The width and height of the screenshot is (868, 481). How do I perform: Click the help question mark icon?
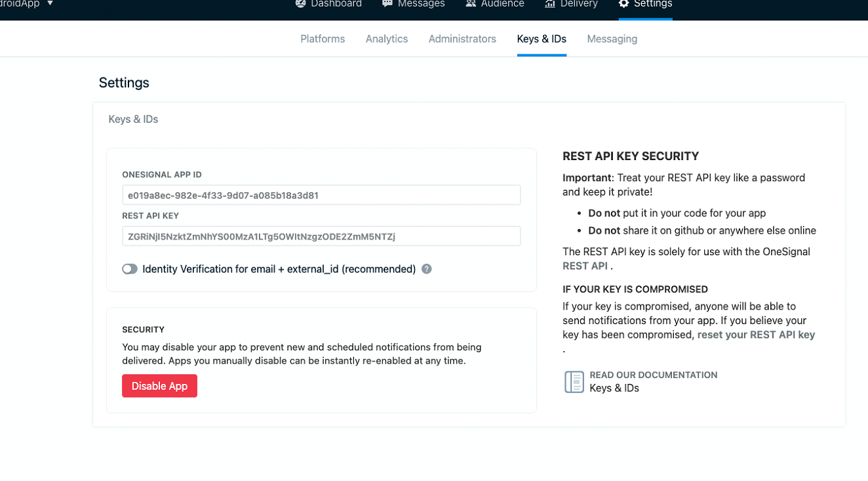(x=427, y=269)
